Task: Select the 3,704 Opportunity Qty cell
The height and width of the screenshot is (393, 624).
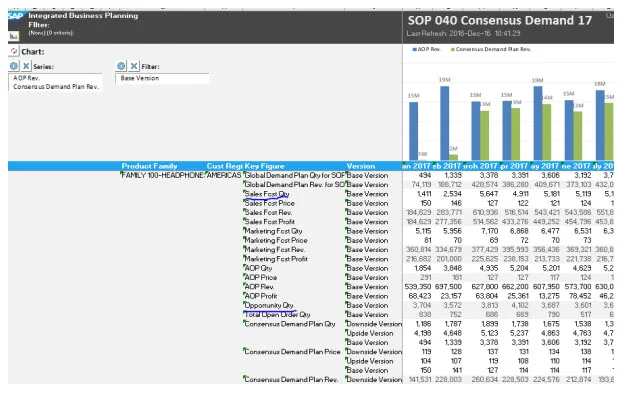Action: pos(422,305)
